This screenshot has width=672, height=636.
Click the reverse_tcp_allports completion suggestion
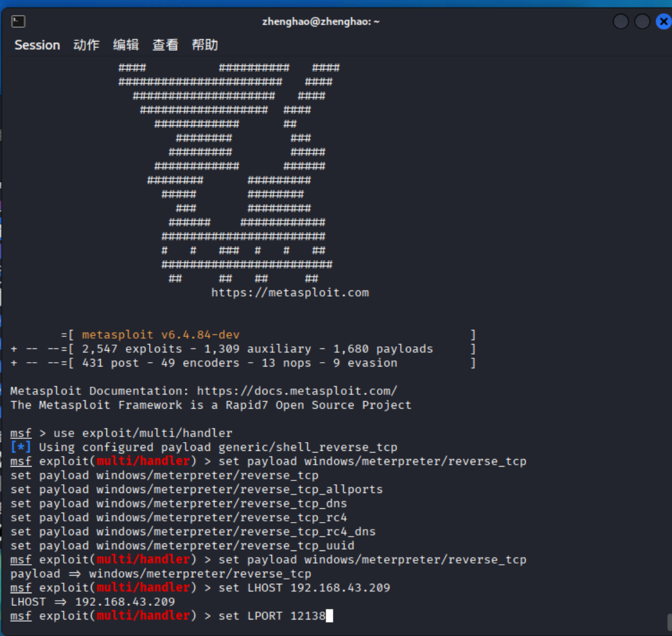tap(196, 489)
